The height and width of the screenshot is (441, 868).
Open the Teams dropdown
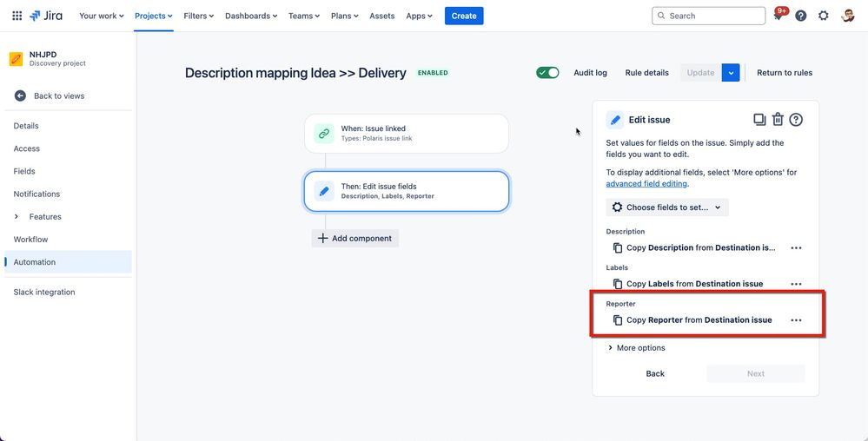[304, 16]
